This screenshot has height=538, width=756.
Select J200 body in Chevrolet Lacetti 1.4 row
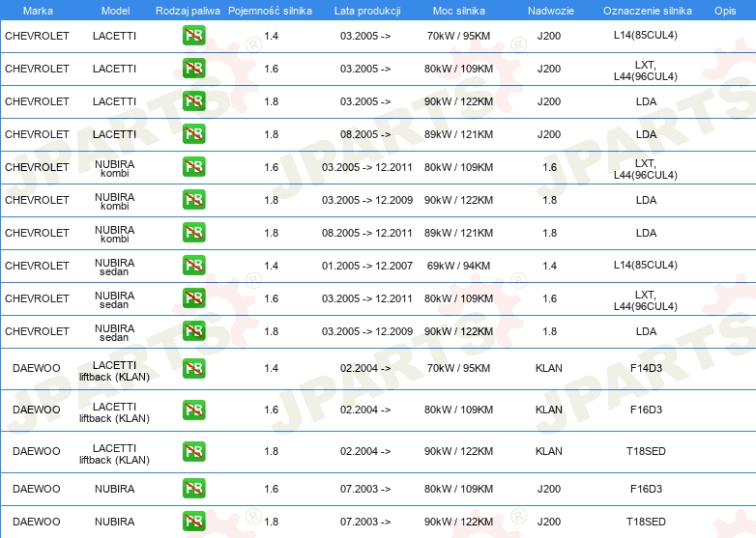coord(549,36)
